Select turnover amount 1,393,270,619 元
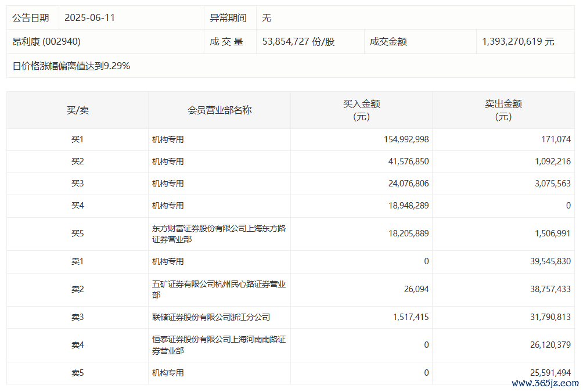 pos(518,42)
